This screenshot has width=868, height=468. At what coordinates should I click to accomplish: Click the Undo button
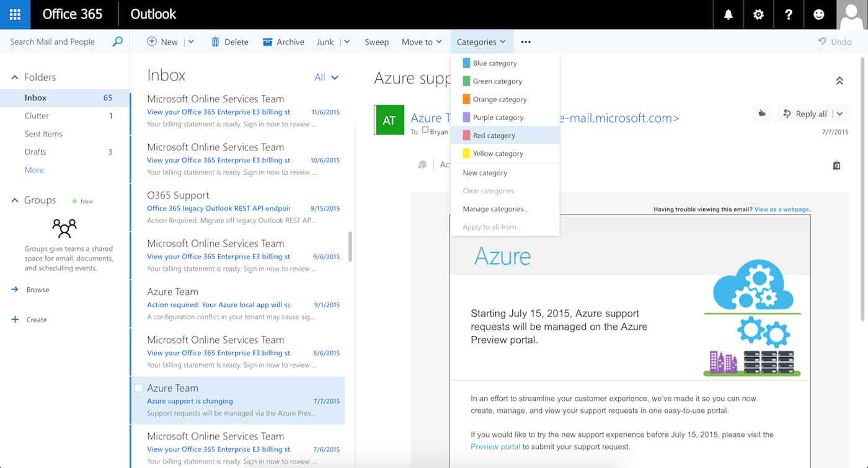click(835, 42)
